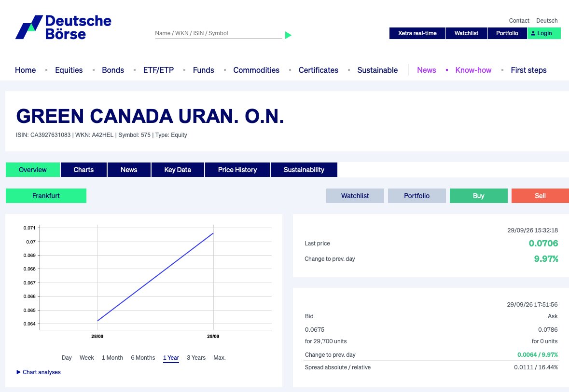Click the bid price 0.0675

tap(315, 330)
